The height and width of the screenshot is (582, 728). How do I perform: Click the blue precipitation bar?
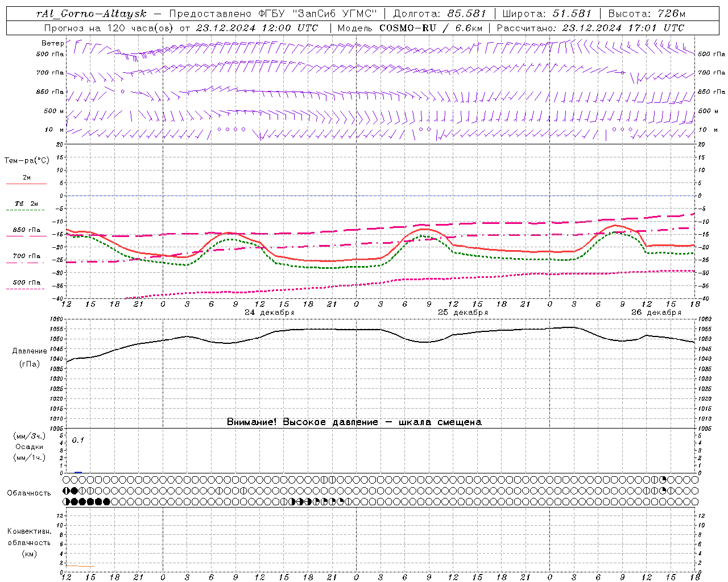(78, 472)
